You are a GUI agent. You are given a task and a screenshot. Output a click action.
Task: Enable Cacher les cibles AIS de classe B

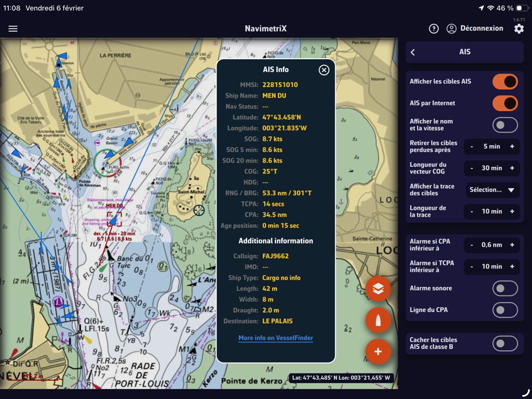(x=505, y=343)
